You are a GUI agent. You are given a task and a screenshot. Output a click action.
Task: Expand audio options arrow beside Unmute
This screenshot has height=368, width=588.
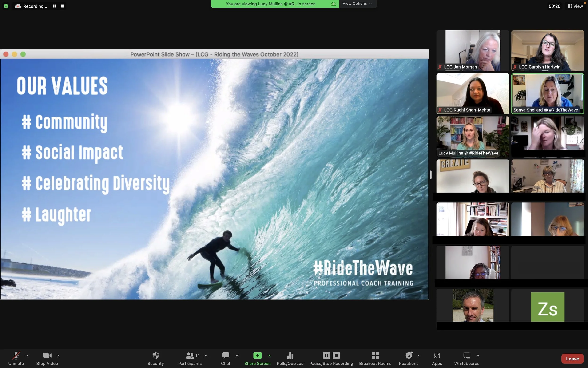(x=27, y=356)
